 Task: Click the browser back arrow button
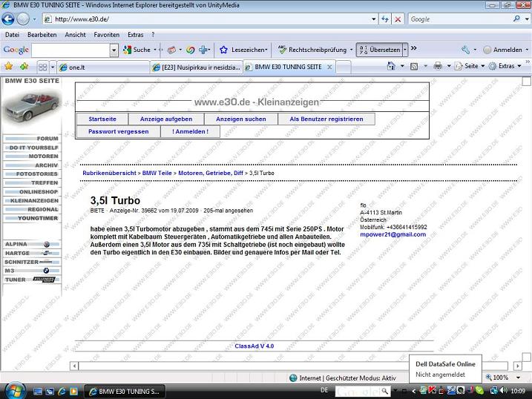(x=8, y=19)
